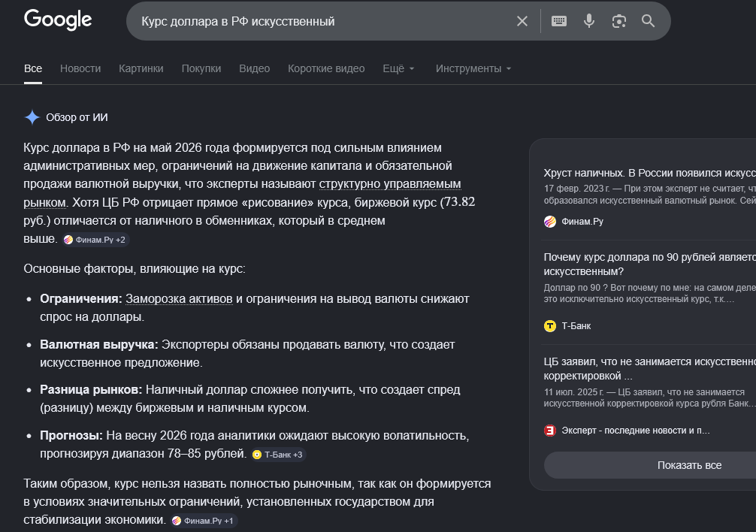The height and width of the screenshot is (532, 756).
Task: Go to Google home via logo
Action: tap(58, 20)
